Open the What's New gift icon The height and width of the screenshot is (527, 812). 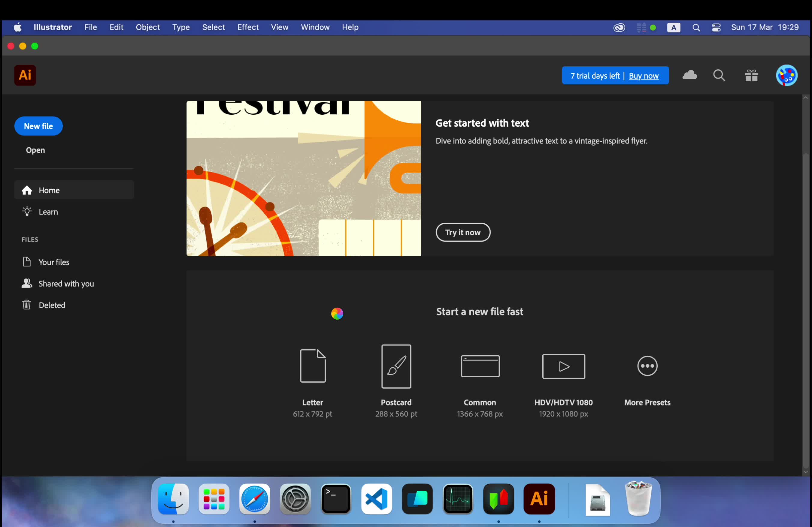tap(751, 75)
